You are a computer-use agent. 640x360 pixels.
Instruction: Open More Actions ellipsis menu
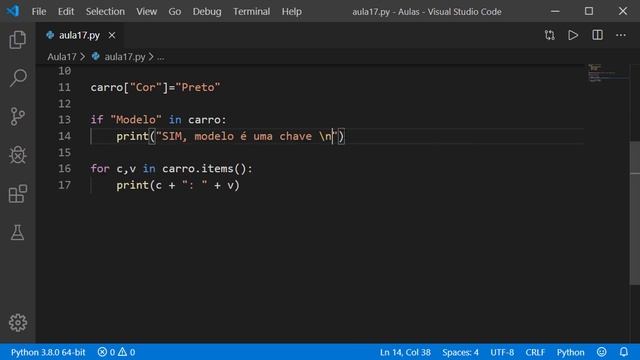pos(621,35)
